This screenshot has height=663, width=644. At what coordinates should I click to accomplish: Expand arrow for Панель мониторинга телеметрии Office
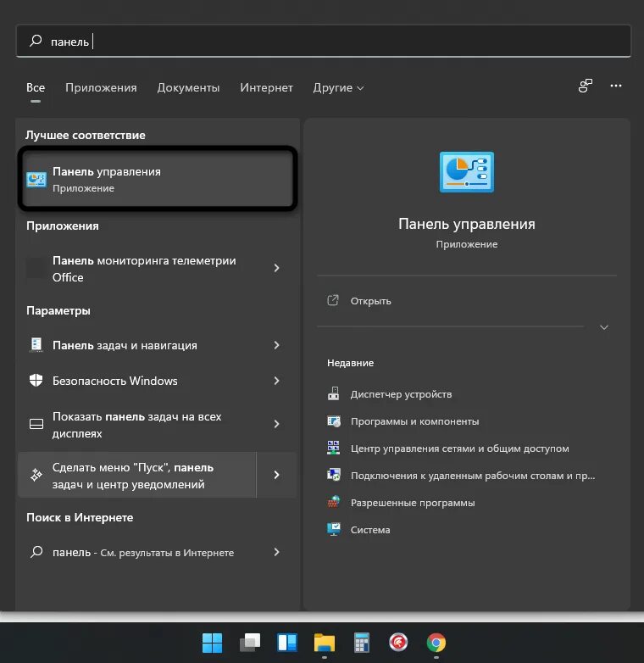[x=276, y=268]
